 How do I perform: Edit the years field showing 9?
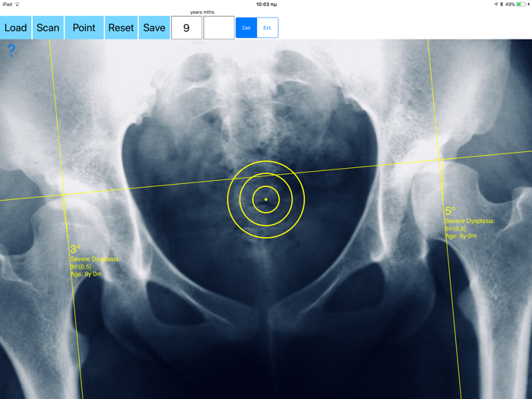click(186, 27)
